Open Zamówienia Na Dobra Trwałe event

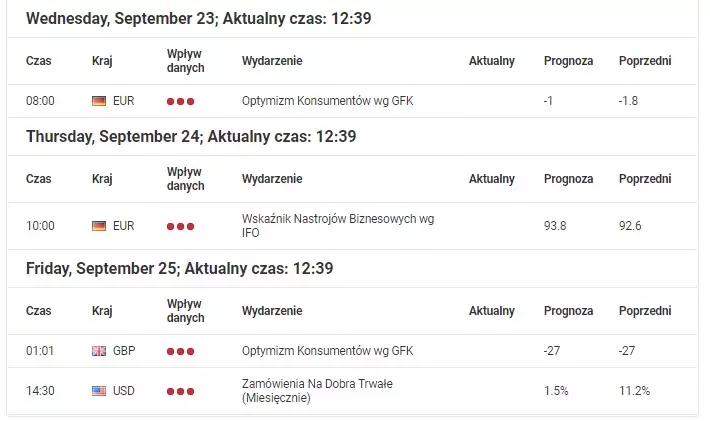pos(317,391)
